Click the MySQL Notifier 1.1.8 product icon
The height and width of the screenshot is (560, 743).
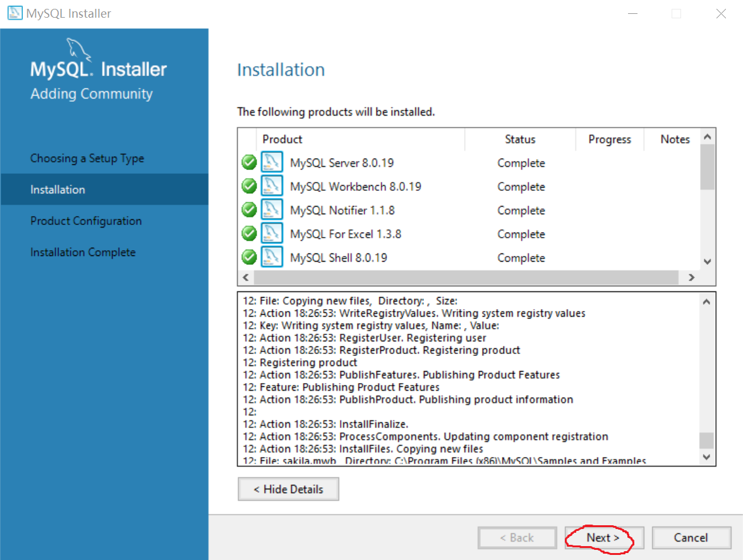click(x=272, y=210)
